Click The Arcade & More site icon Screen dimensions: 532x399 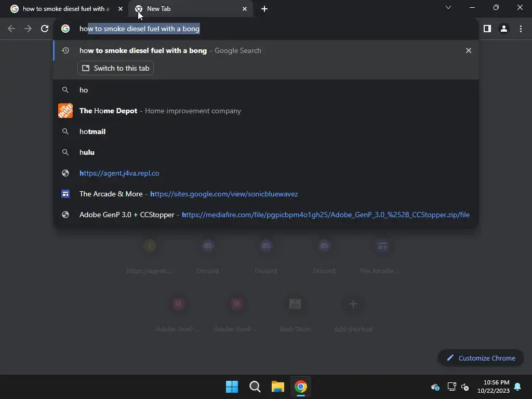(x=65, y=194)
